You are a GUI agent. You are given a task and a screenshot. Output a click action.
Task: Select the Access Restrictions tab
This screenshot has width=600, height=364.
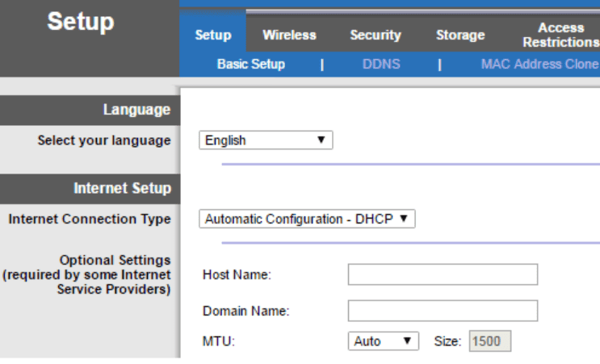[x=560, y=35]
